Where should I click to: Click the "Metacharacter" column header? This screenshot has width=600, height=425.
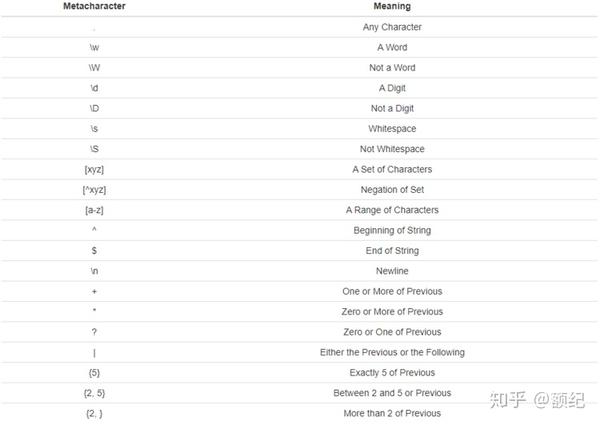pos(92,6)
